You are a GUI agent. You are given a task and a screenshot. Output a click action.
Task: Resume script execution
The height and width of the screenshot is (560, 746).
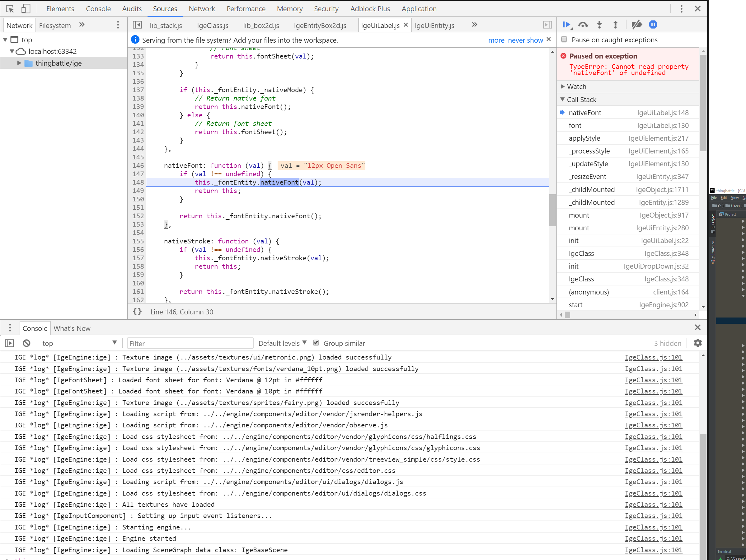point(567,25)
